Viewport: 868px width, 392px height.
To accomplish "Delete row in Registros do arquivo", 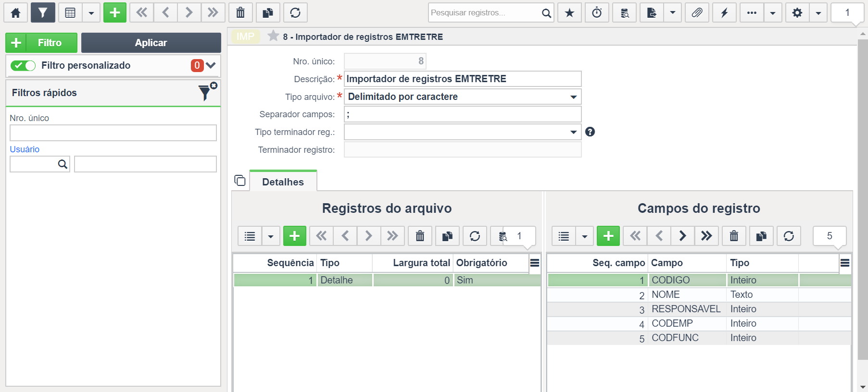I will [420, 236].
